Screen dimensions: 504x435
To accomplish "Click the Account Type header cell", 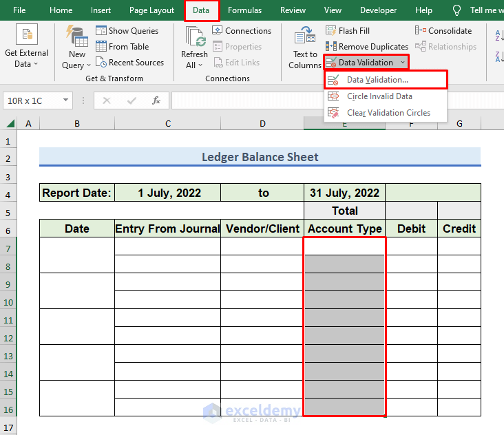I will tap(344, 229).
